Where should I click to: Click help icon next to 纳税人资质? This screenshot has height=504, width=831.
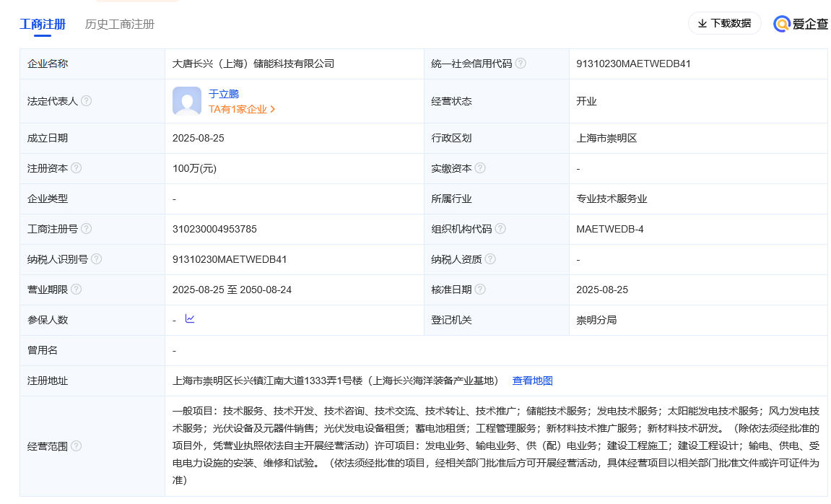click(490, 258)
